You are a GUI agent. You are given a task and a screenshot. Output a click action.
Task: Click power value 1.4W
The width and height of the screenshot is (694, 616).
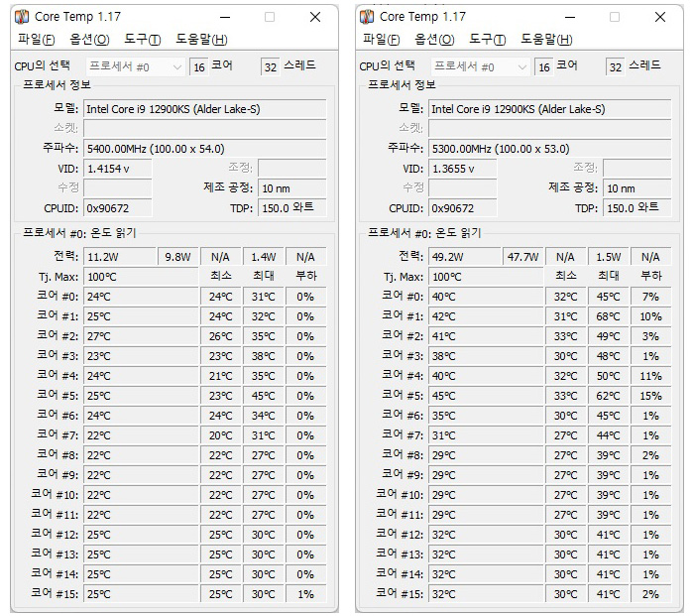click(x=264, y=257)
